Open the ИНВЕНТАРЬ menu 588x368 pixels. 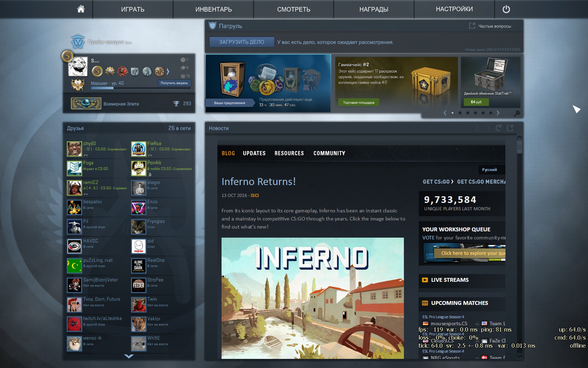pos(213,9)
